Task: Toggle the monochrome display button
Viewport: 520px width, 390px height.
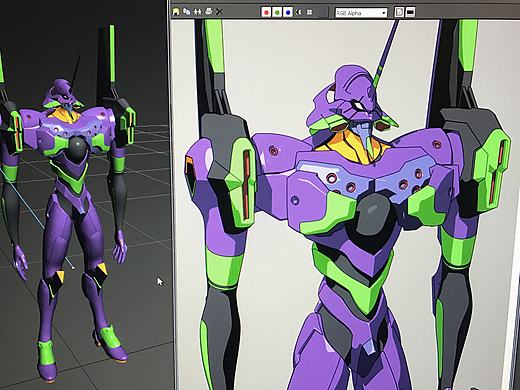Action: tap(309, 12)
